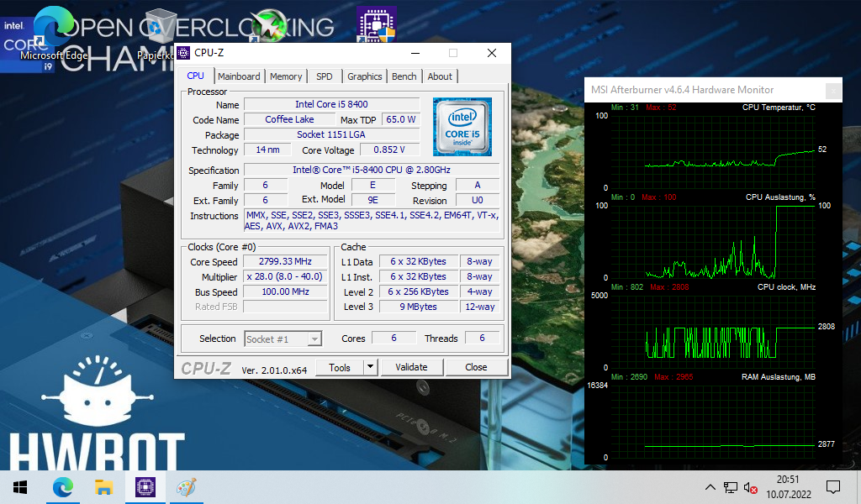Switch to the Bench tab
The width and height of the screenshot is (861, 504).
(x=404, y=76)
